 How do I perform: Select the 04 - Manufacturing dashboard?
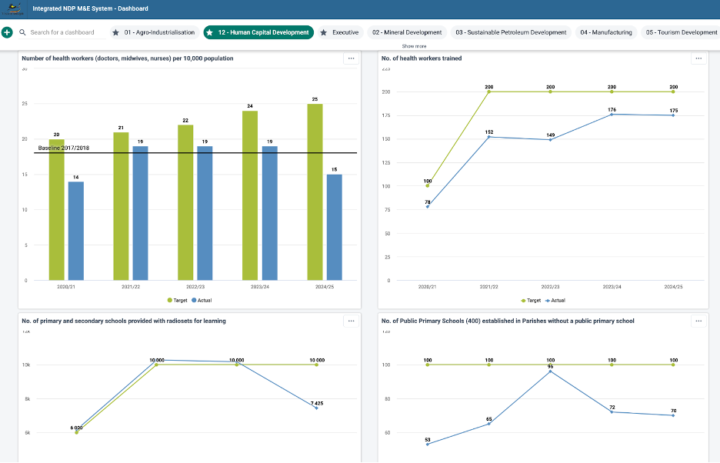[x=606, y=32]
